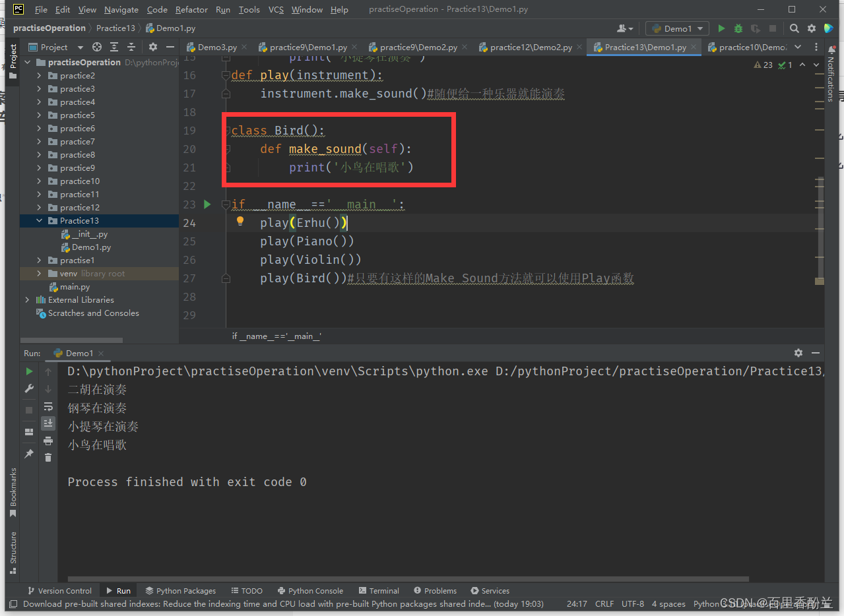This screenshot has height=616, width=844.
Task: Start debugging with the toolbar bug icon
Action: (x=738, y=28)
